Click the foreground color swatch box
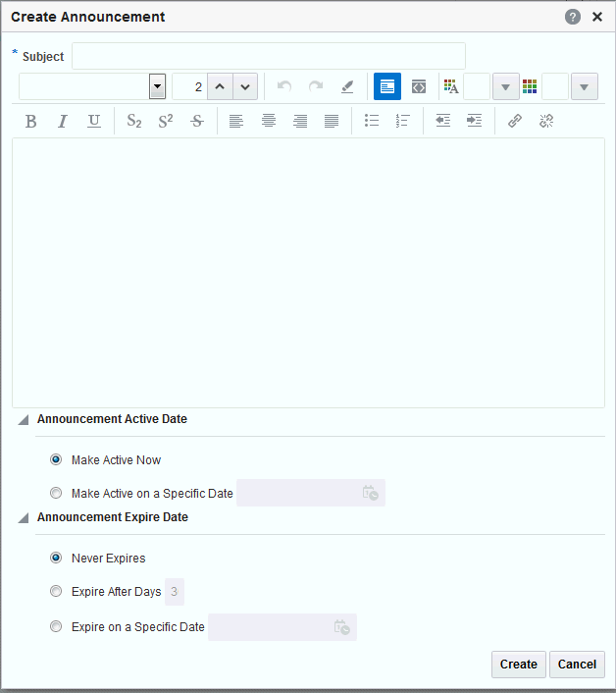616x693 pixels. point(477,86)
